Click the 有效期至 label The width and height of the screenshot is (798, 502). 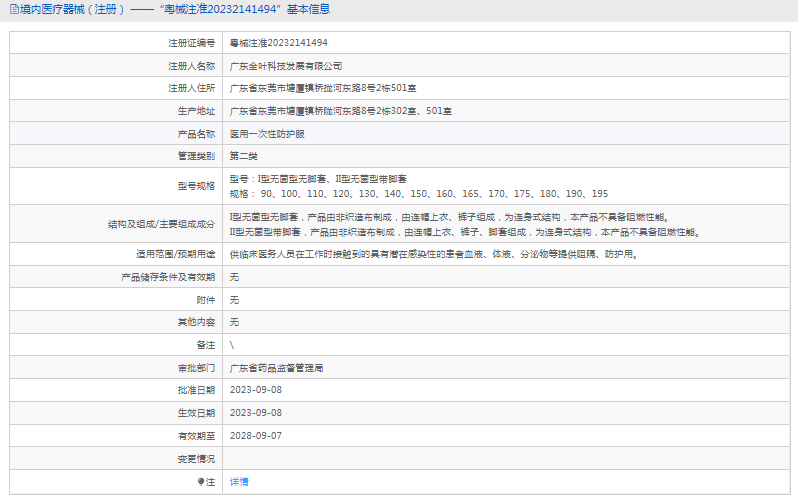(196, 436)
